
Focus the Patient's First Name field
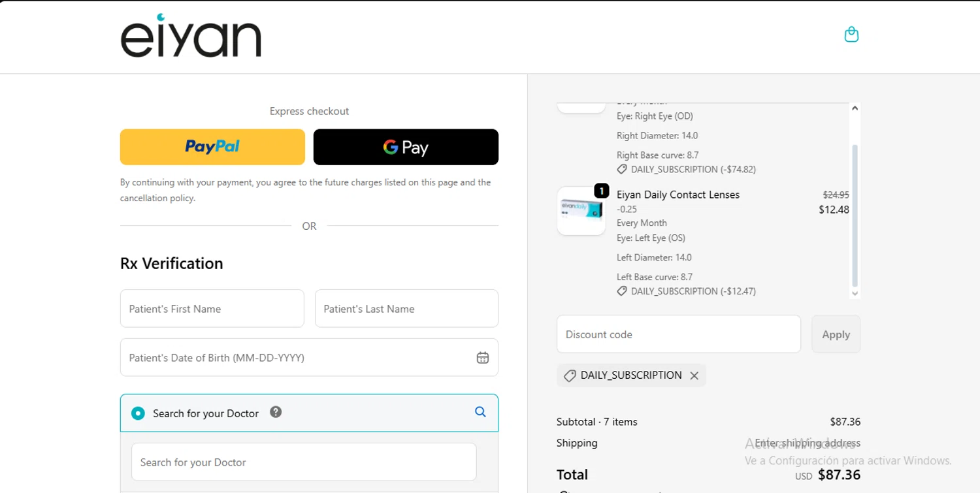click(x=212, y=308)
